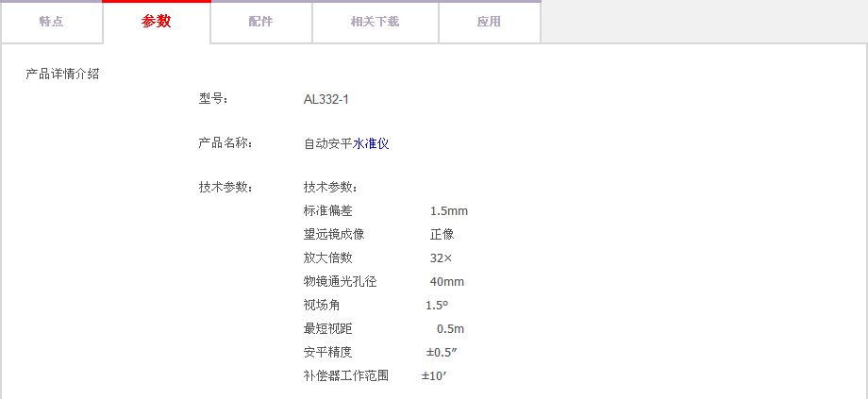Viewport: 868px width, 399px height.
Task: Open the 配件 tab
Action: [261, 22]
